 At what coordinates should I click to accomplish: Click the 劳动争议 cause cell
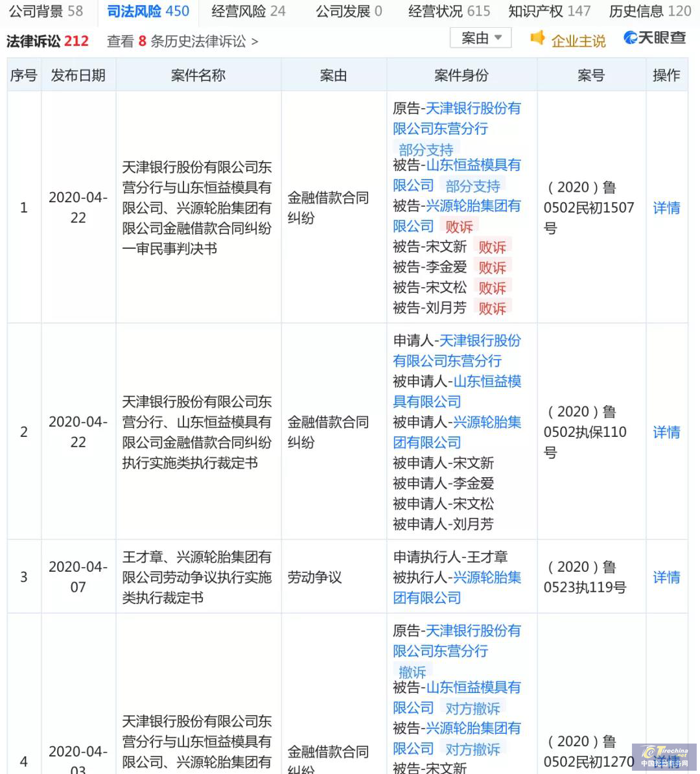pos(314,577)
